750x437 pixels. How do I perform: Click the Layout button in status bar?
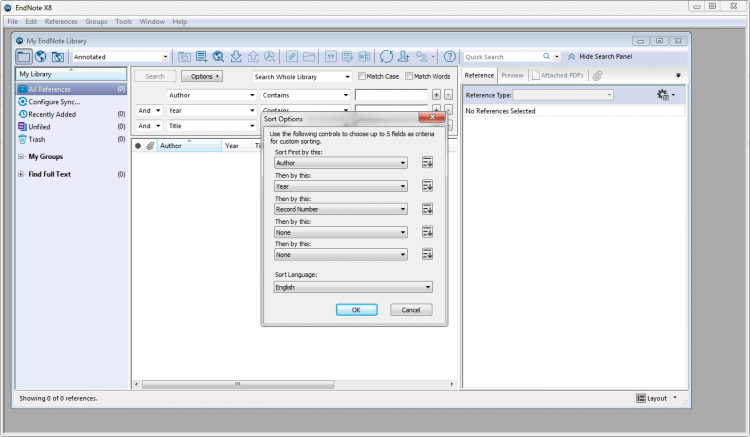point(656,398)
